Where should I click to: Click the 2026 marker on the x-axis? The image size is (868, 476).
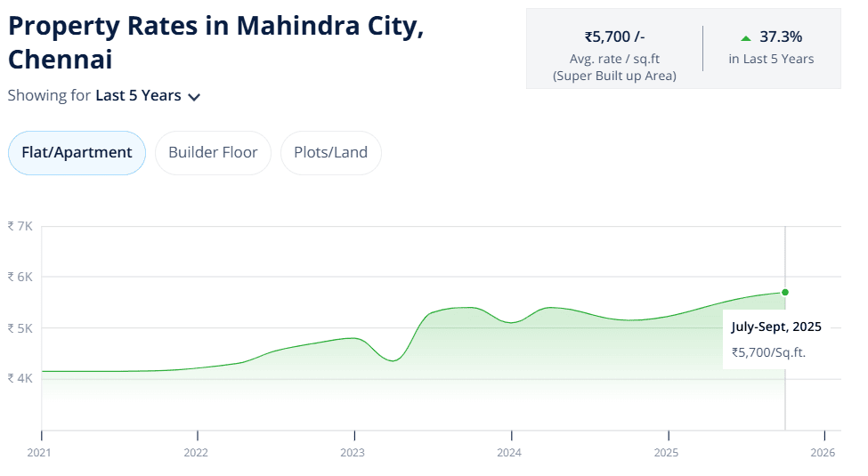tap(823, 452)
